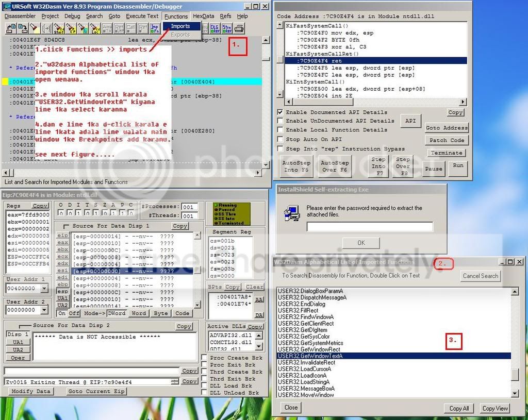Check Enable UnDocumented API Details
Viewport: 528px width, 420px height.
[x=280, y=121]
